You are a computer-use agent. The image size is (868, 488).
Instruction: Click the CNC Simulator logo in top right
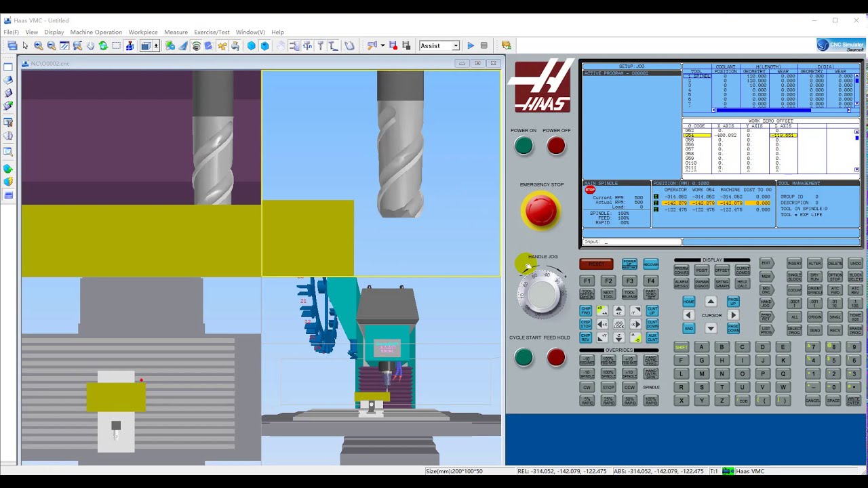tap(840, 45)
